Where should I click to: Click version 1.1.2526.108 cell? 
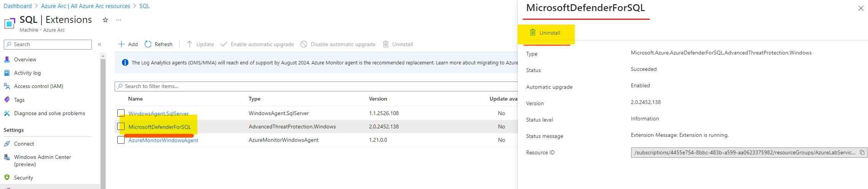point(384,113)
